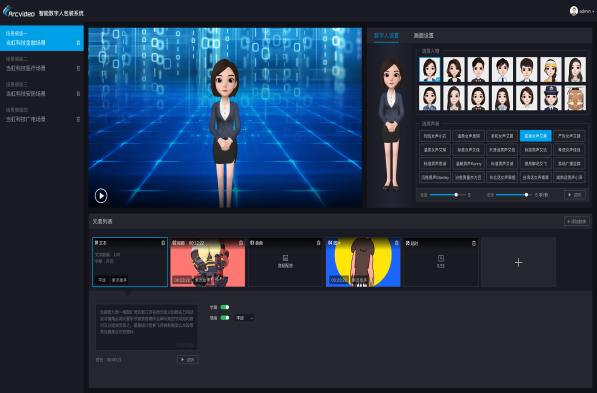The image size is (597, 393).
Task: Open the admin user menu
Action: (582, 11)
